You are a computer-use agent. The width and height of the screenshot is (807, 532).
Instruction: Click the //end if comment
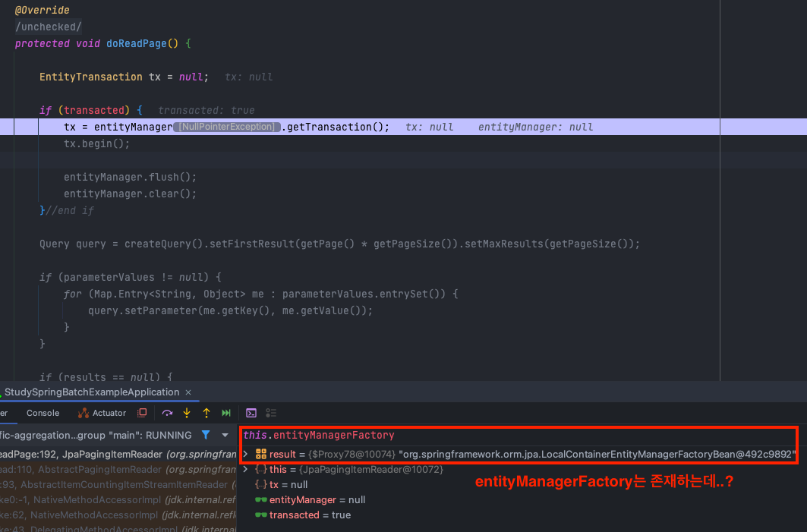(x=70, y=210)
